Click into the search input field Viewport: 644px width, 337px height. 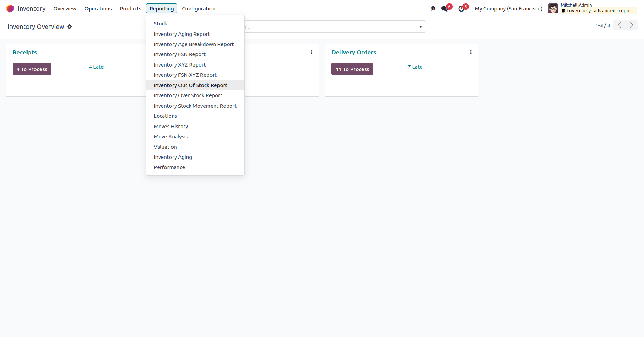pos(329,26)
